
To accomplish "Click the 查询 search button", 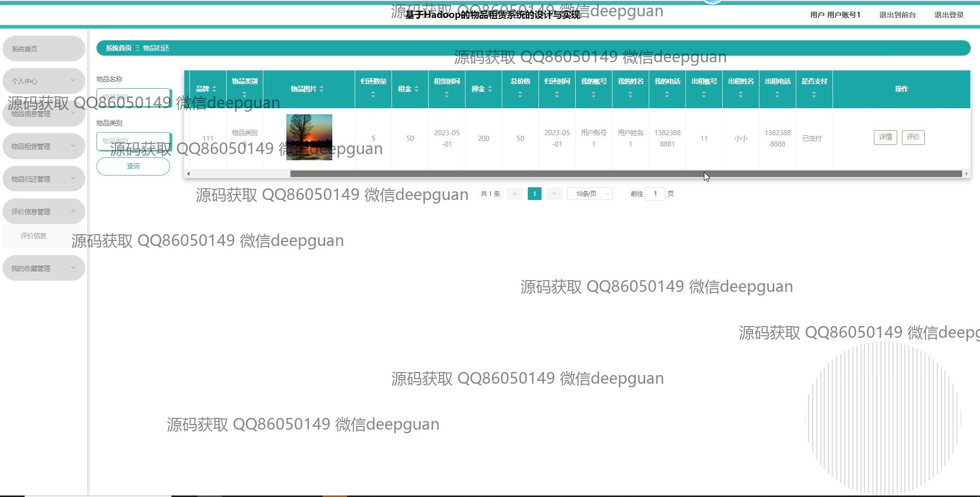I will 133,166.
